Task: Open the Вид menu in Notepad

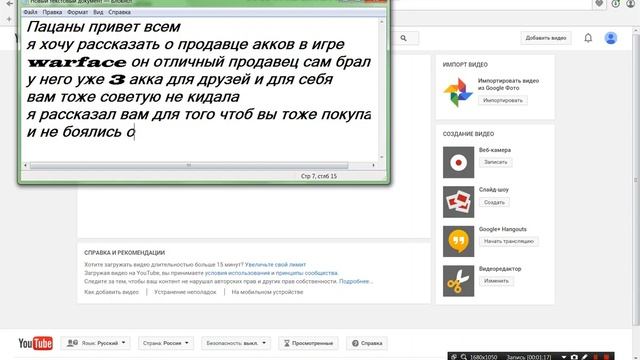Action: 98,12
